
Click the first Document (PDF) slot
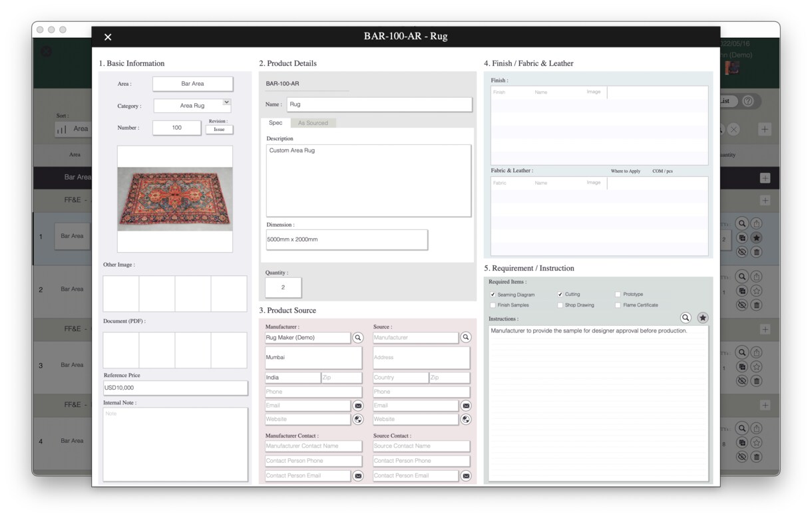[x=121, y=350]
